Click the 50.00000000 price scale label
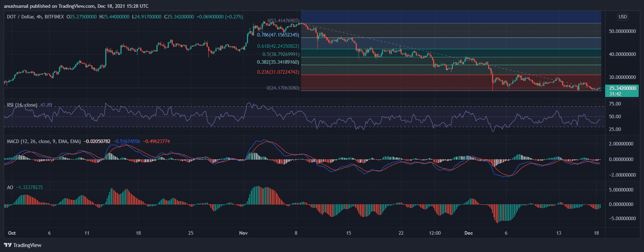This screenshot has height=252, width=644. point(622,31)
